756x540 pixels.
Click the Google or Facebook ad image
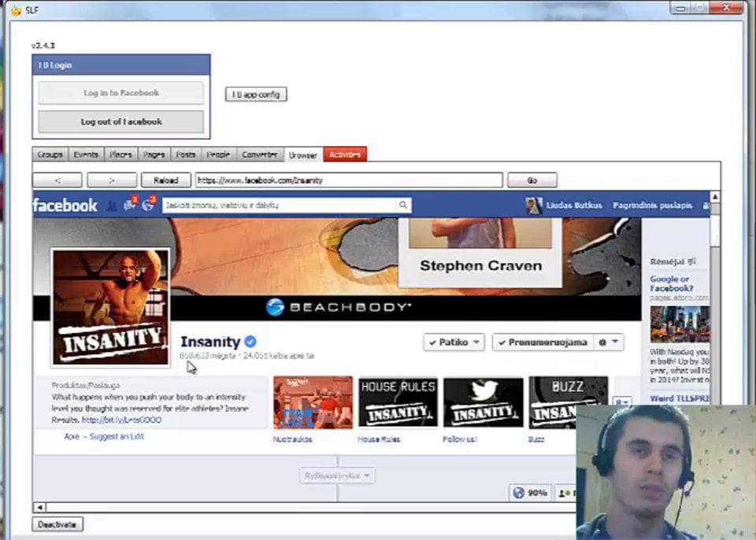pos(680,324)
